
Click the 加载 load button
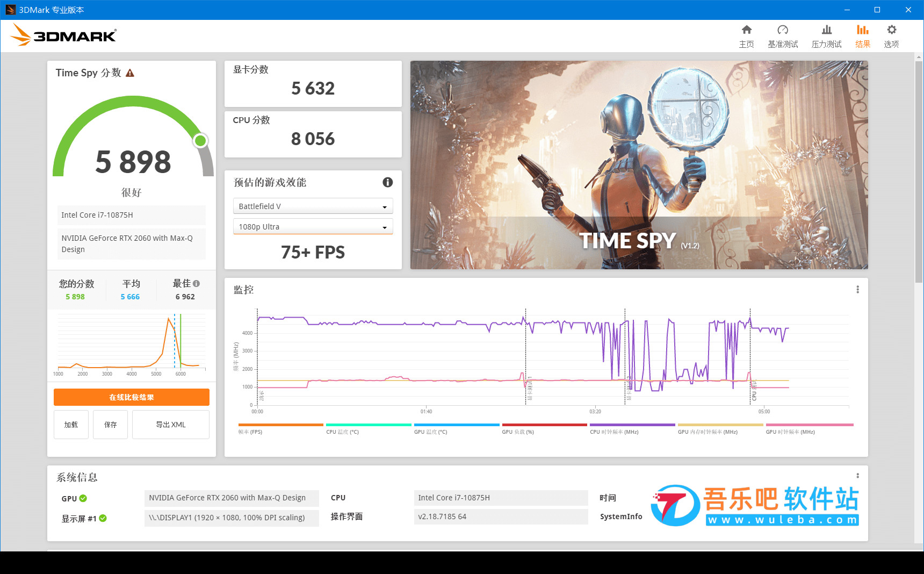71,425
